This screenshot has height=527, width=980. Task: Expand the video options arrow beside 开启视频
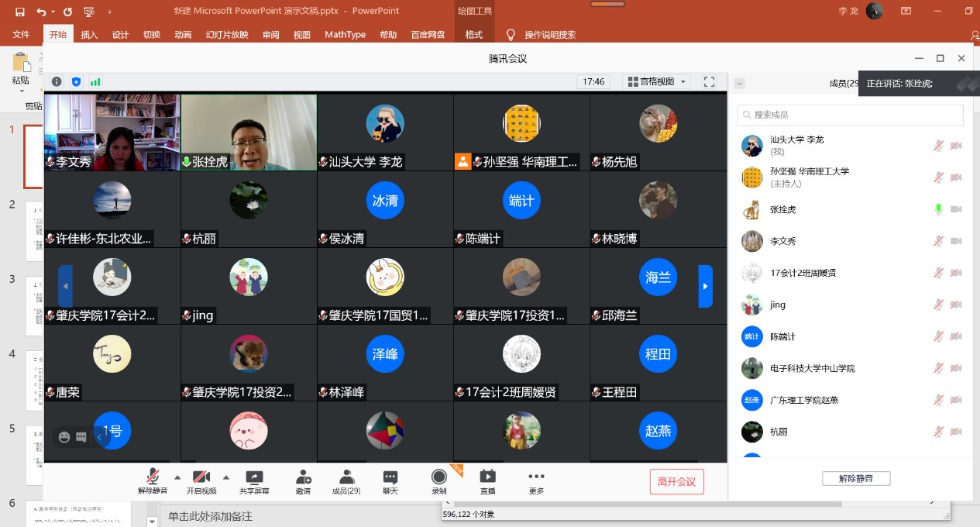pyautogui.click(x=226, y=477)
